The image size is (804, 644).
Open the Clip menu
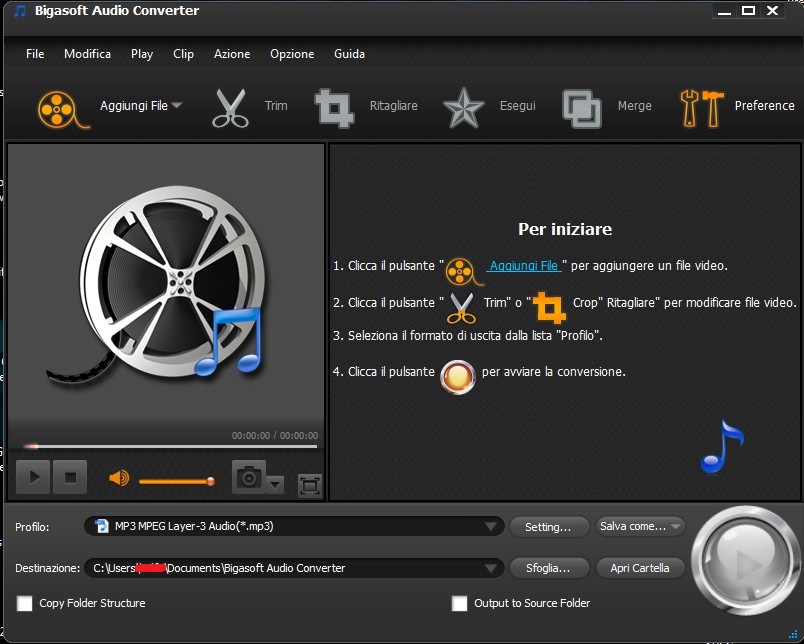tap(183, 54)
